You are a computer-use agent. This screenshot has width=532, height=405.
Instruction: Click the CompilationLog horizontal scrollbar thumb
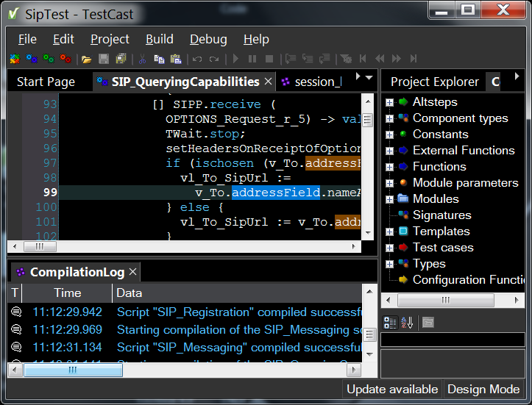(72, 370)
